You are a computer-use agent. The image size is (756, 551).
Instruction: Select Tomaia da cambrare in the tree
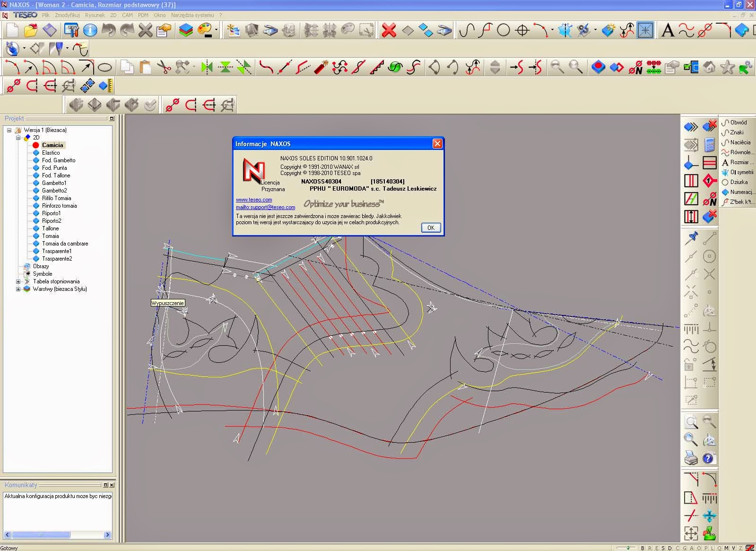(65, 244)
